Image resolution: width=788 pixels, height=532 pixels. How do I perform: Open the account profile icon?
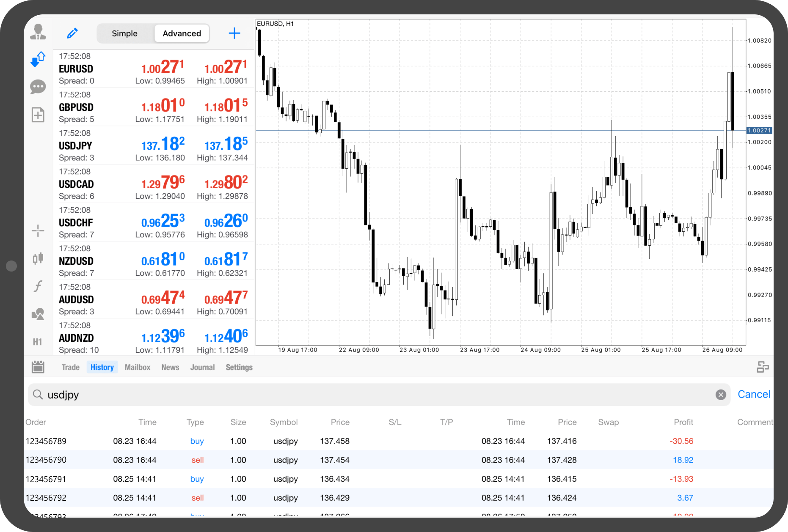38,32
